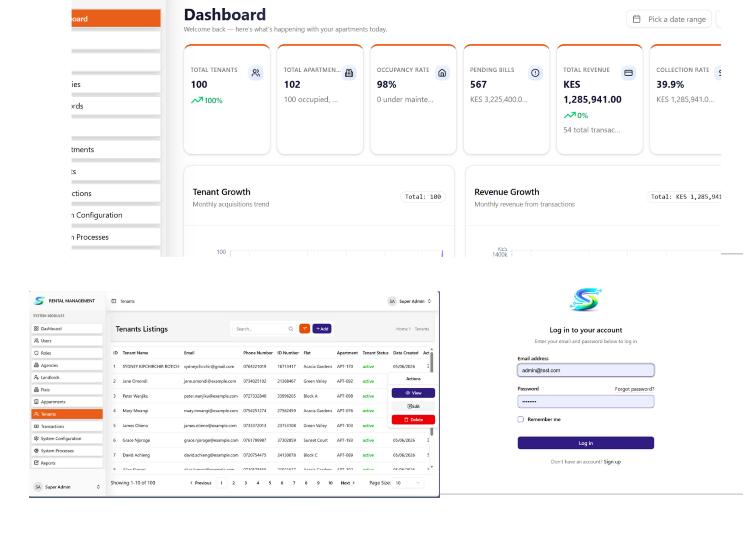Click the Home breadcrumb link
The width and height of the screenshot is (756, 536).
coord(402,329)
